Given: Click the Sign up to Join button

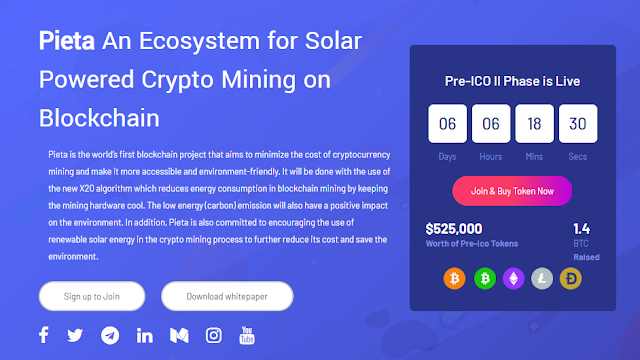Looking at the screenshot, I should (92, 296).
